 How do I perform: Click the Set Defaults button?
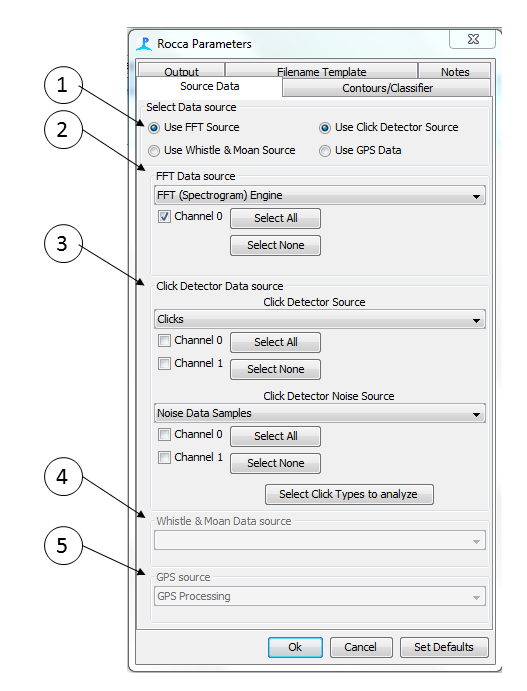click(444, 647)
